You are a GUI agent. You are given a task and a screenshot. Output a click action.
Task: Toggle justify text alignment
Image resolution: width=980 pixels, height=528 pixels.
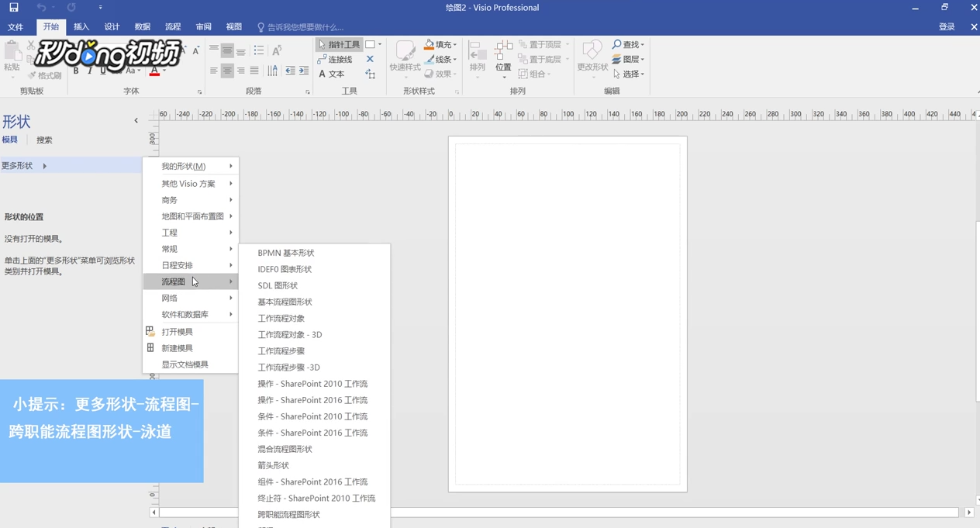[254, 71]
